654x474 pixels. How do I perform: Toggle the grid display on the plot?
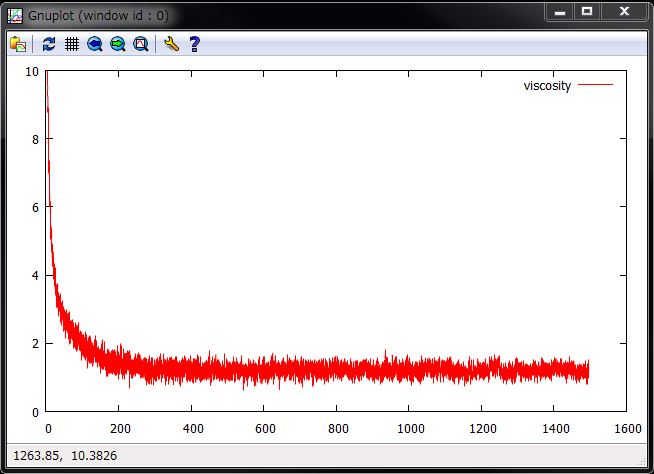72,44
